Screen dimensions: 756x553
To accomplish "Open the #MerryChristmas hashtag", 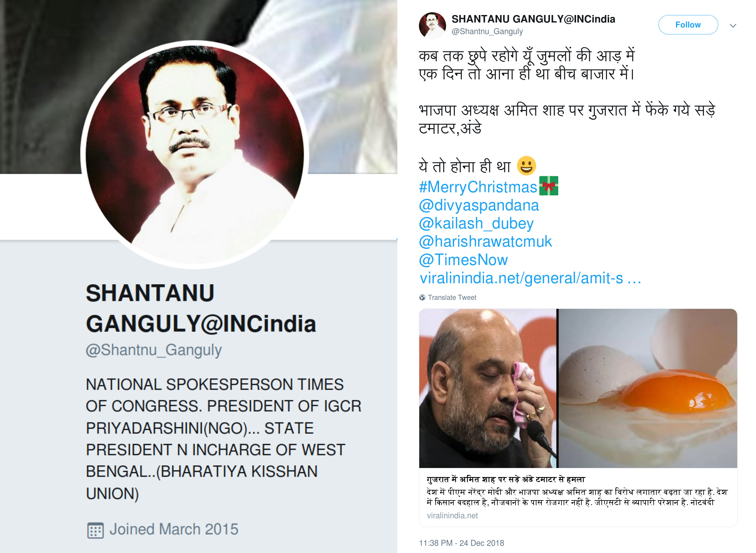I will (478, 187).
